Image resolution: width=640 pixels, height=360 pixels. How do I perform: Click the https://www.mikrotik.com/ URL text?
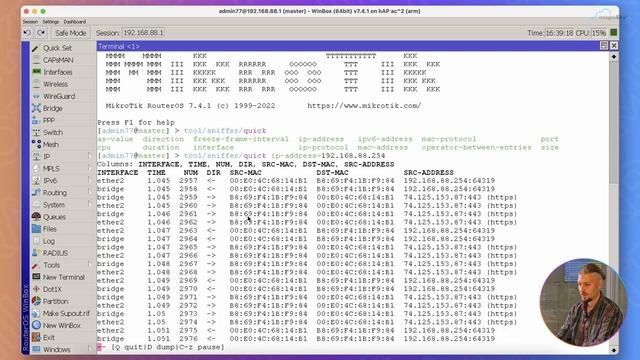click(364, 106)
